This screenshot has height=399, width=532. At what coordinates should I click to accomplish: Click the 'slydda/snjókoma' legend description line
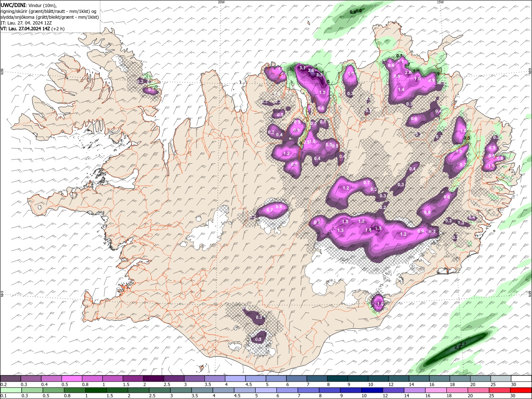(x=49, y=17)
